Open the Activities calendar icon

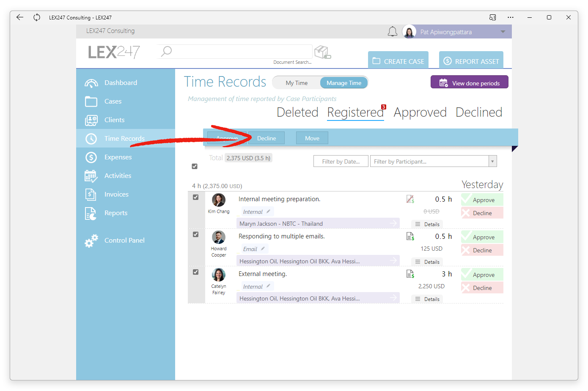point(91,176)
